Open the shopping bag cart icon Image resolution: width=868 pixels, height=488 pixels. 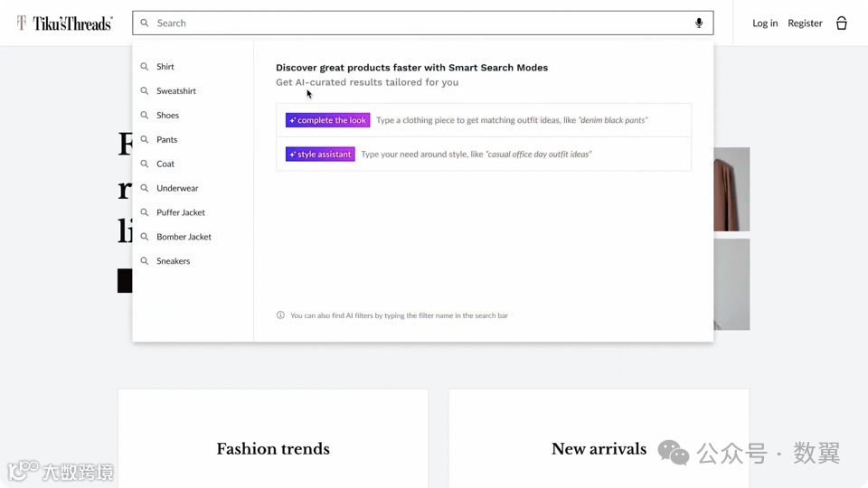tap(841, 23)
